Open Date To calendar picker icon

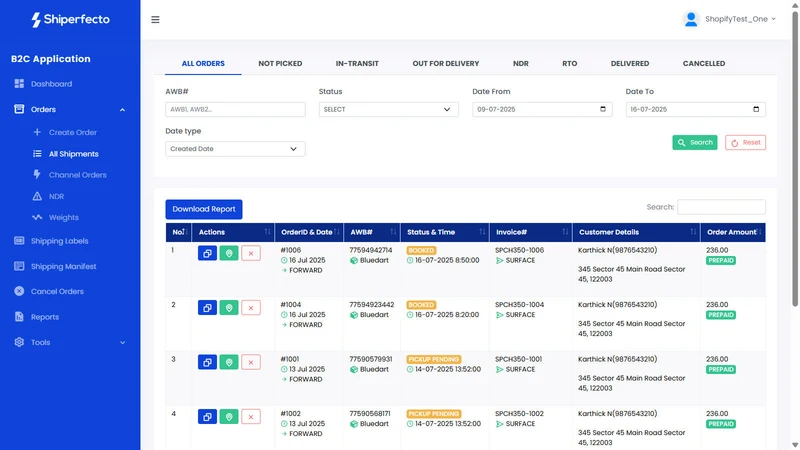pos(756,109)
